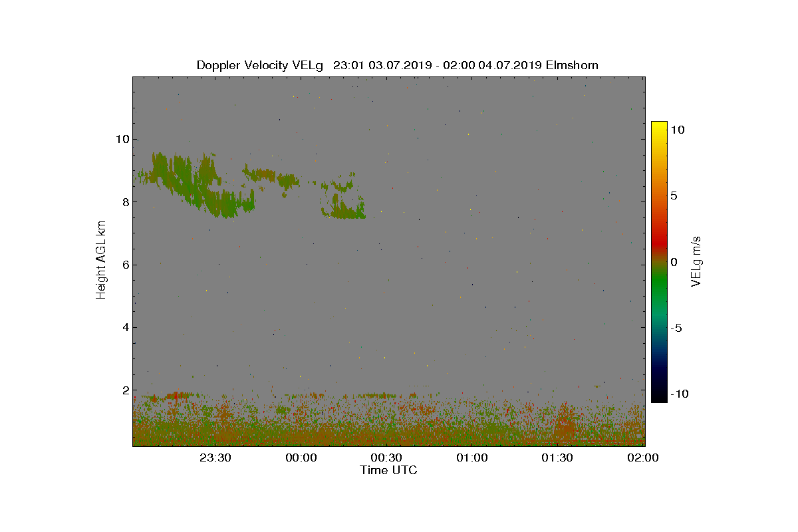Click the plot title 'Doppler Velocity VELg'

click(259, 65)
